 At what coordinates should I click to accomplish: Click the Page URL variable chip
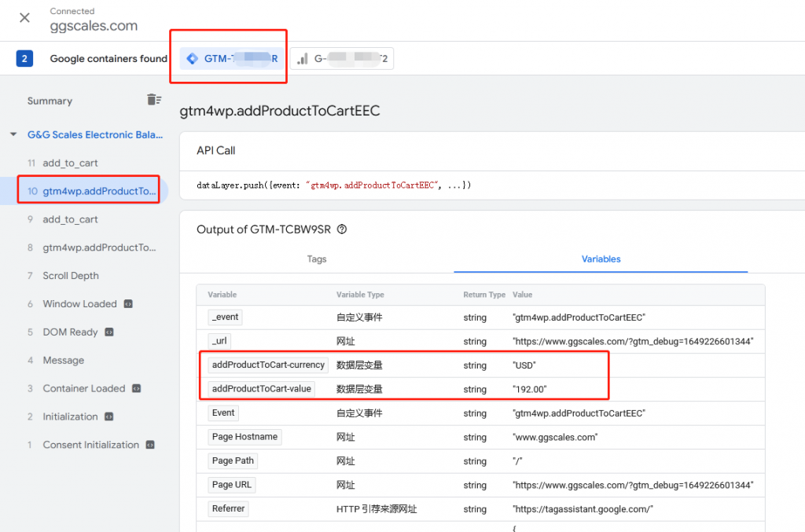[232, 485]
